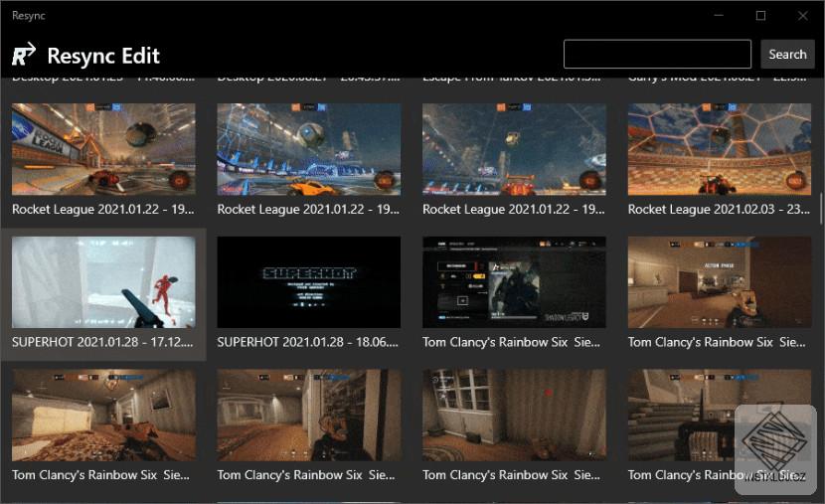Open Rainbow Six thumbnail showing the operator menu
The height and width of the screenshot is (504, 825).
[x=514, y=282]
